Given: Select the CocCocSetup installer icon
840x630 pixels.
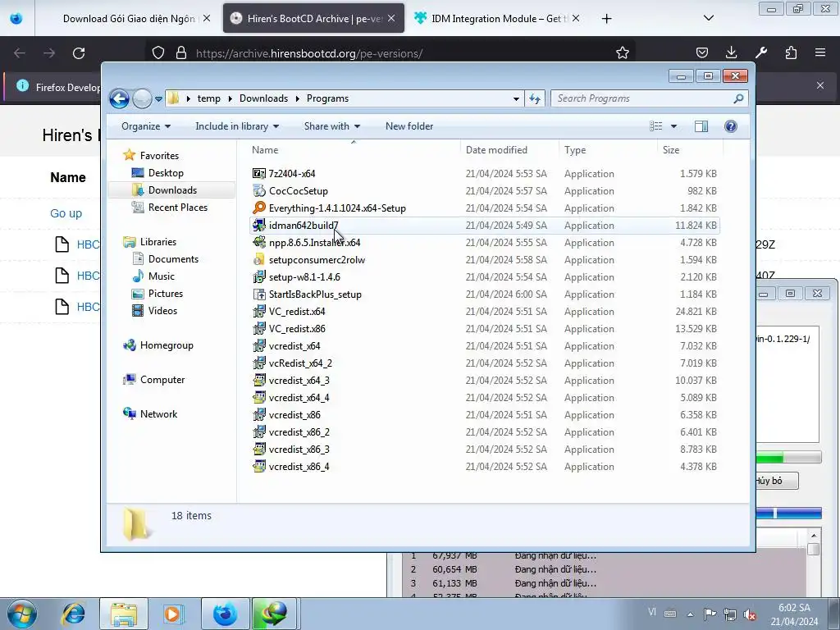Looking at the screenshot, I should pos(258,190).
